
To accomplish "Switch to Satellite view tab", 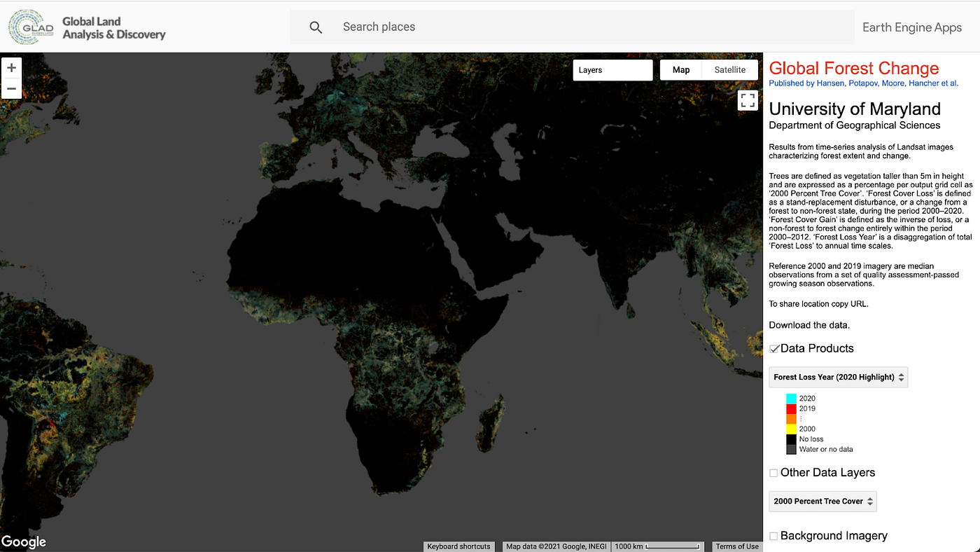I will [x=730, y=70].
